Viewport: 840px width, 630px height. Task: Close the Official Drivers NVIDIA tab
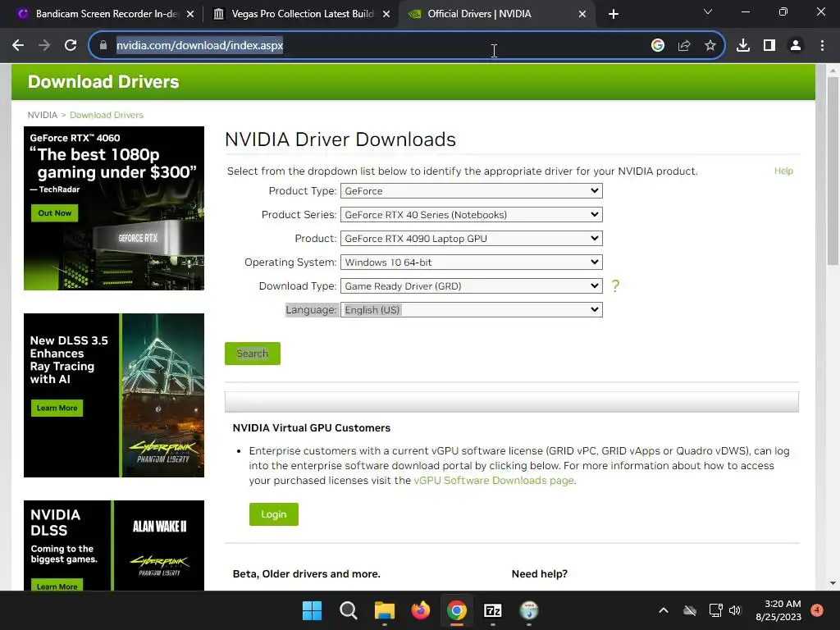point(582,14)
